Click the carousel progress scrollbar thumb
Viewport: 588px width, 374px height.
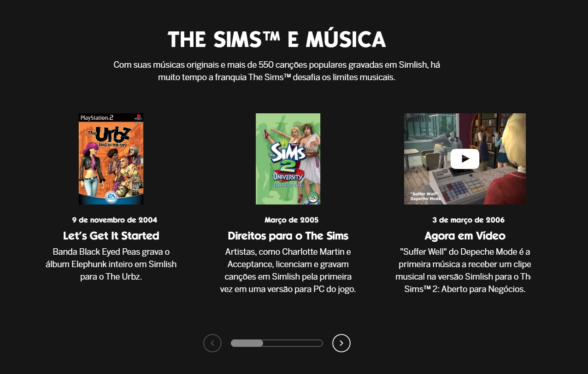point(247,343)
